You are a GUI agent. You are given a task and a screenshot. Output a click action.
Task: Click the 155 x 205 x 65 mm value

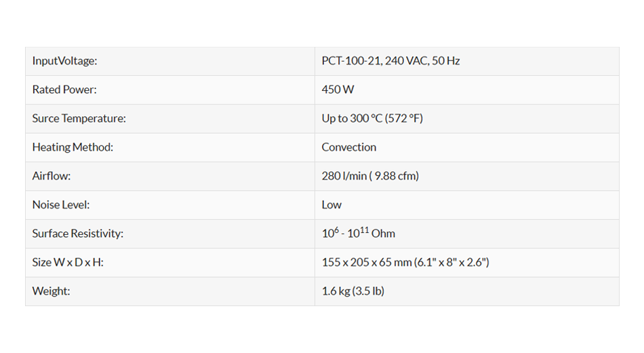(367, 262)
